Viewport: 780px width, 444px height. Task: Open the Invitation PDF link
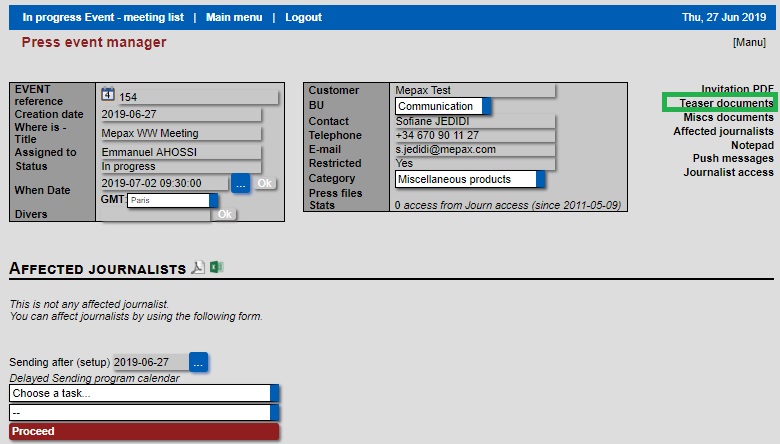click(x=737, y=89)
